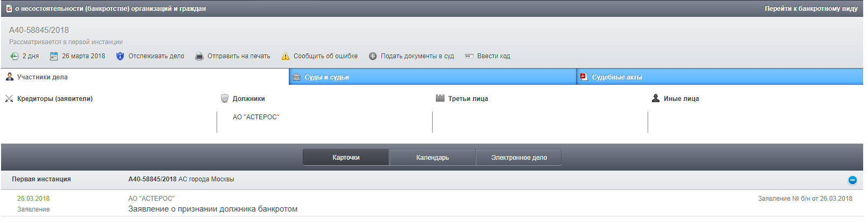Click the plus icon for Подать документы в суд
The width and height of the screenshot is (868, 224).
[373, 56]
